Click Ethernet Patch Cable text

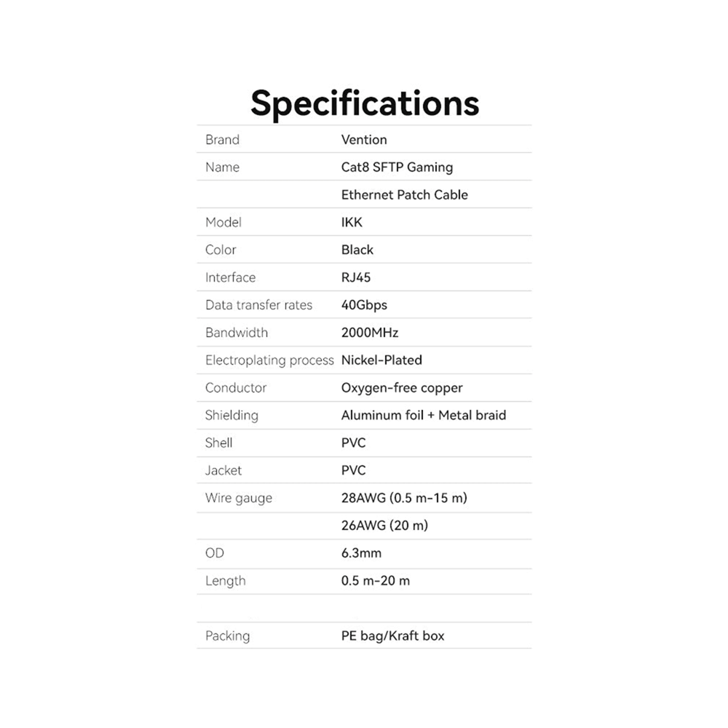tap(404, 195)
